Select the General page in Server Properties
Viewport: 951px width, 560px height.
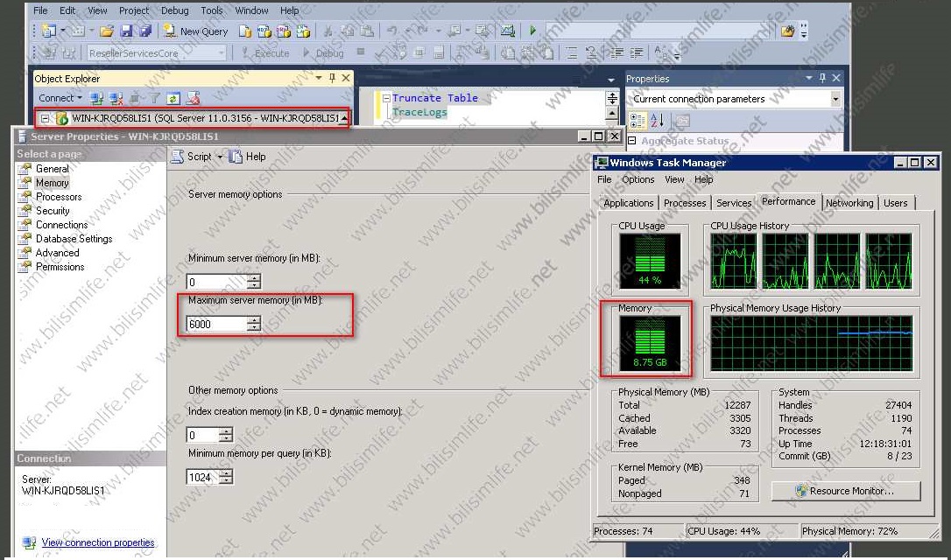pyautogui.click(x=53, y=169)
